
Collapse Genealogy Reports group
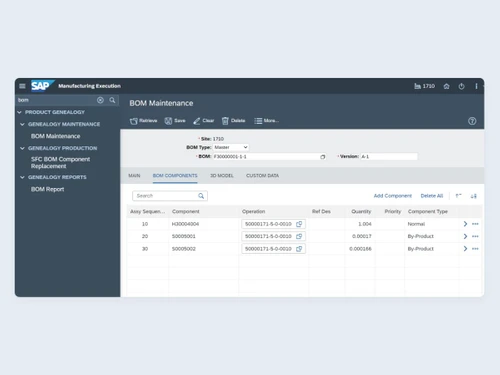(x=22, y=177)
